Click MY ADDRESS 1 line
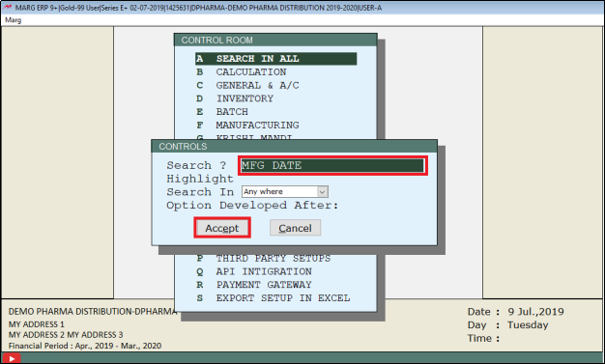605x364 pixels. [x=37, y=323]
